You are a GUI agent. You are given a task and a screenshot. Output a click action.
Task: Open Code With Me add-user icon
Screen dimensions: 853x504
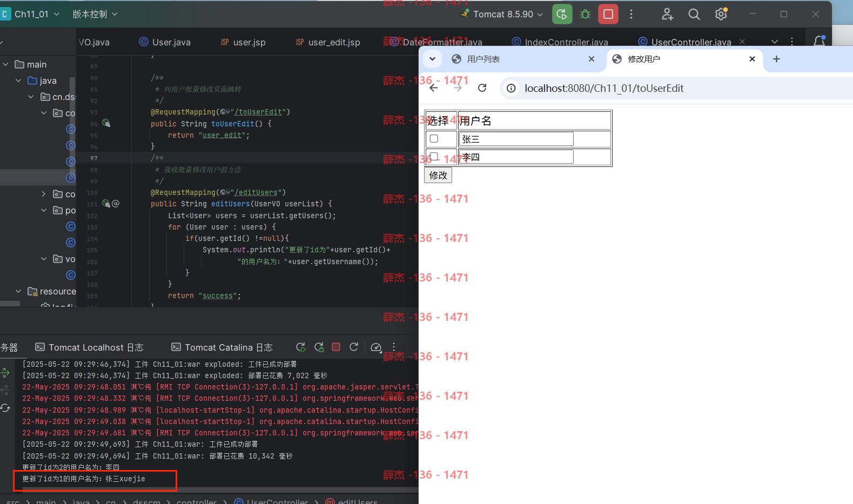click(x=668, y=14)
